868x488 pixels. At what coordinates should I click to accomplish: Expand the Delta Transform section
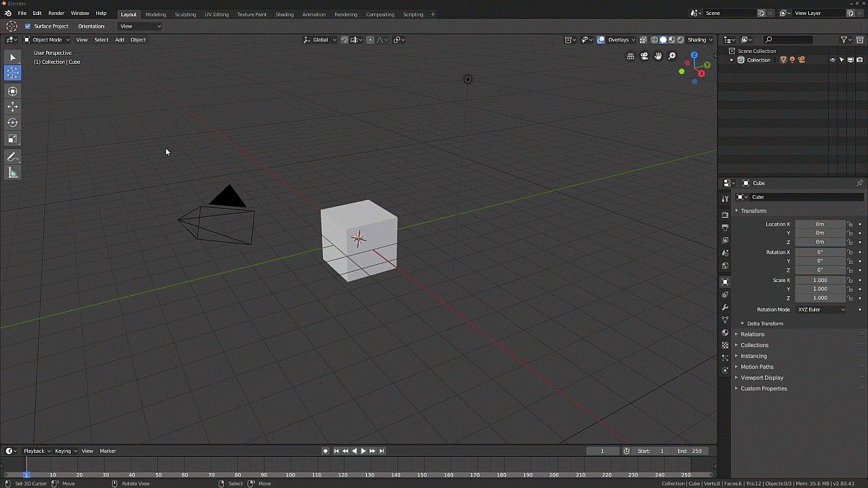click(765, 323)
